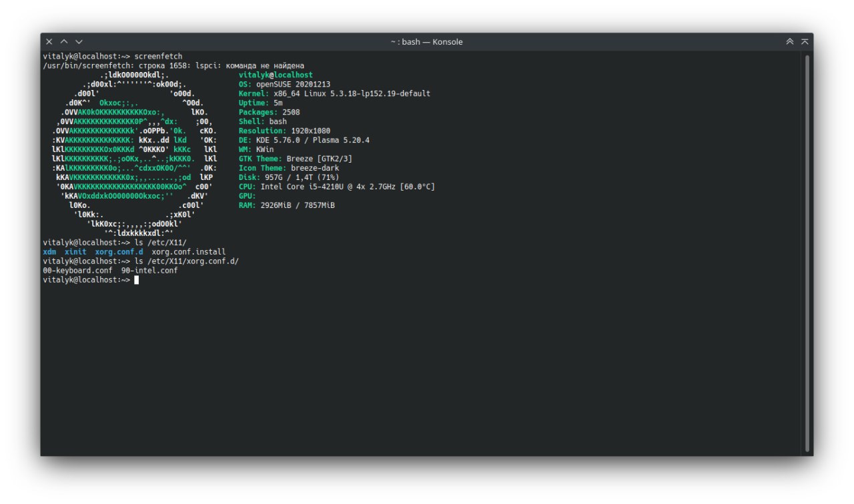The height and width of the screenshot is (504, 854).
Task: Click the blinking cursor at the last prompt
Action: (136, 280)
